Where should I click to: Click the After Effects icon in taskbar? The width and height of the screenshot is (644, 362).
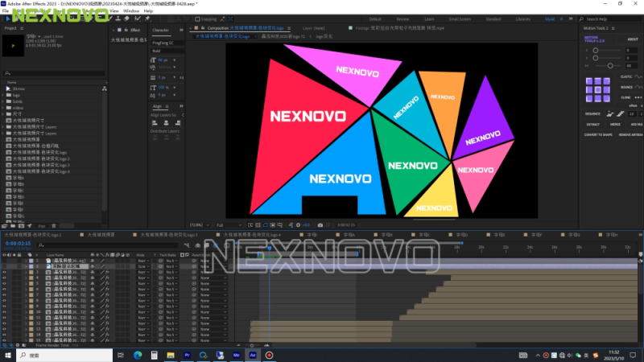[253, 355]
